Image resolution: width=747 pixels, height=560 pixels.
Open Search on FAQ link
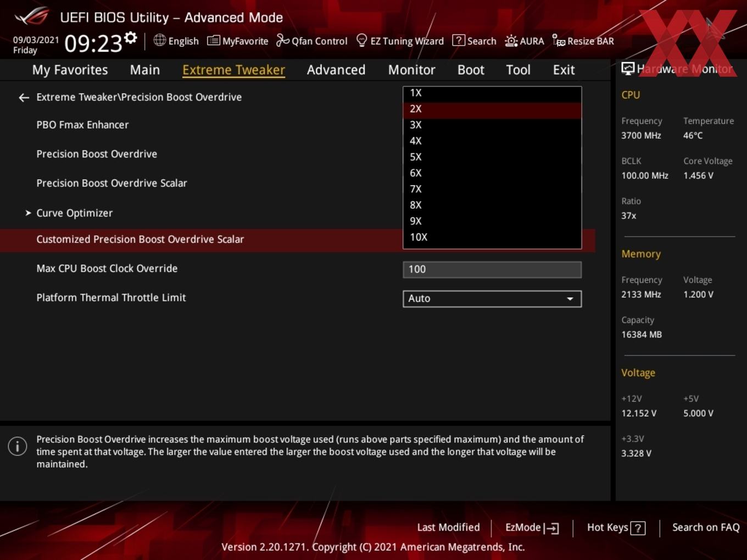(706, 528)
